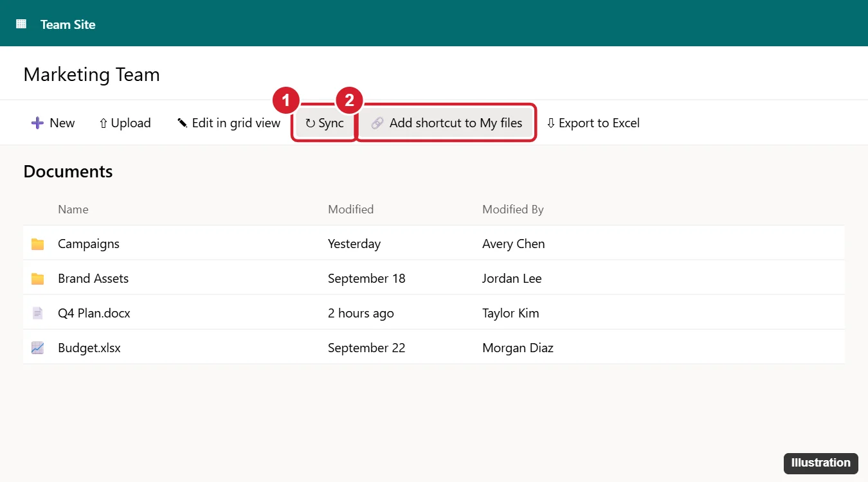
Task: Sort by the Modified By column header
Action: [x=513, y=210]
